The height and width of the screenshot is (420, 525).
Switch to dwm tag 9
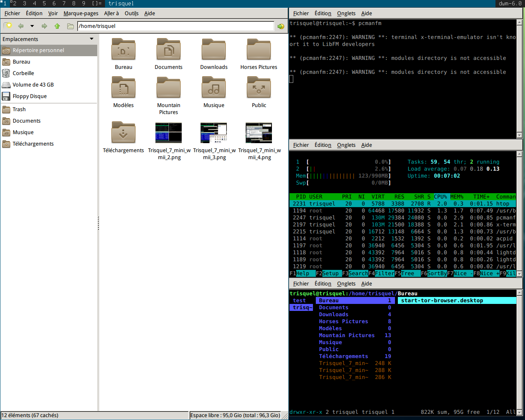pos(84,3)
